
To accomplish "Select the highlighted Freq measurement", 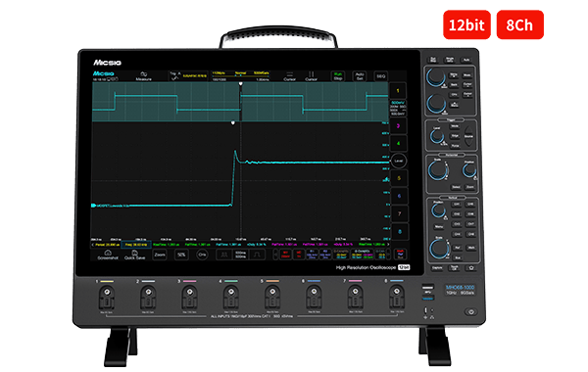I will pos(136,245).
